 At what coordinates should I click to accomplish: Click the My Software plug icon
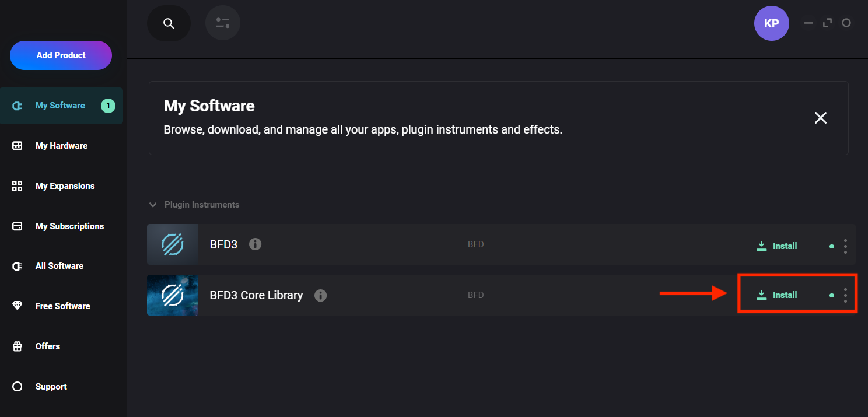point(17,106)
